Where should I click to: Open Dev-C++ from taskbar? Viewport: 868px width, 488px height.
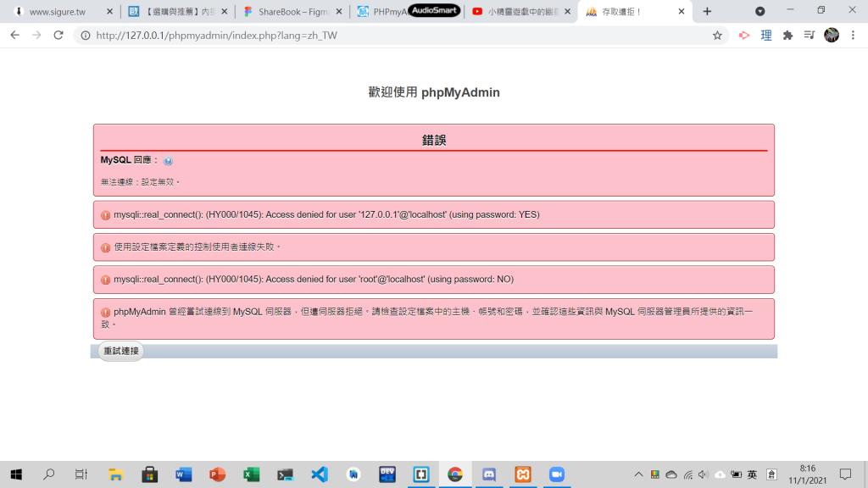pos(387,474)
